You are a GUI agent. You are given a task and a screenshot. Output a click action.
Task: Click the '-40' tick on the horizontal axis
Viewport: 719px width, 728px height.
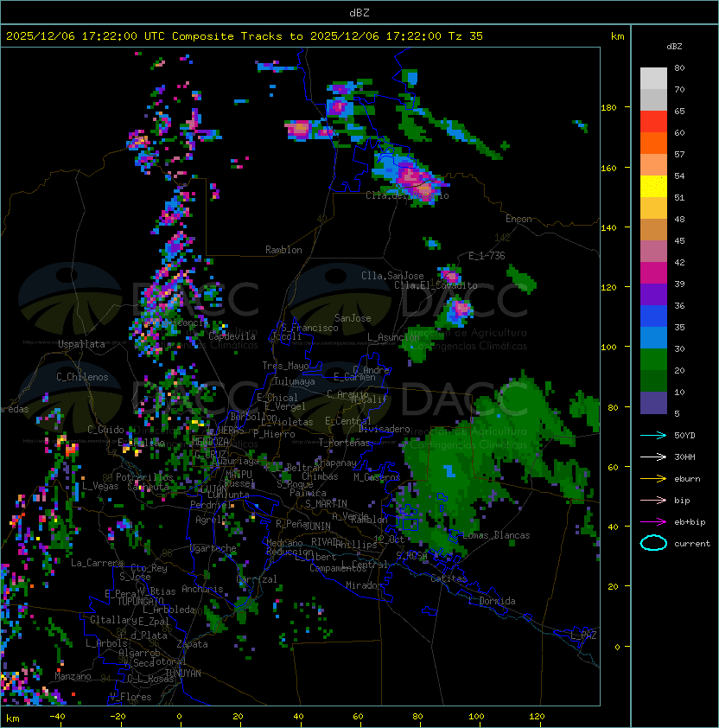click(x=57, y=717)
